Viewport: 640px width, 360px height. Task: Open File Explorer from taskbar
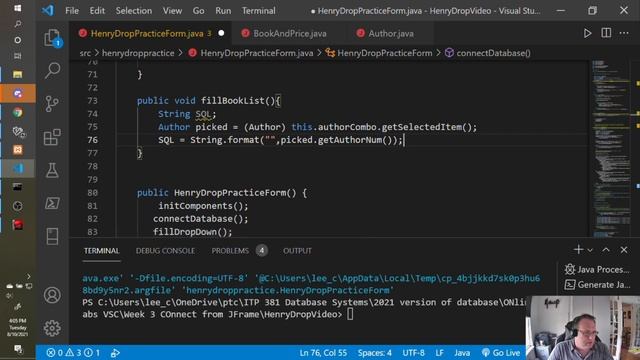coord(18,74)
